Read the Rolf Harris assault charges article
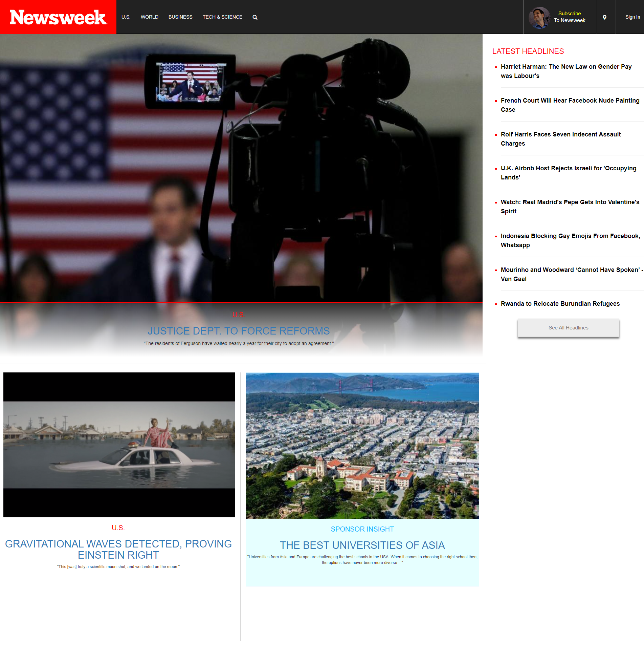 pos(560,139)
